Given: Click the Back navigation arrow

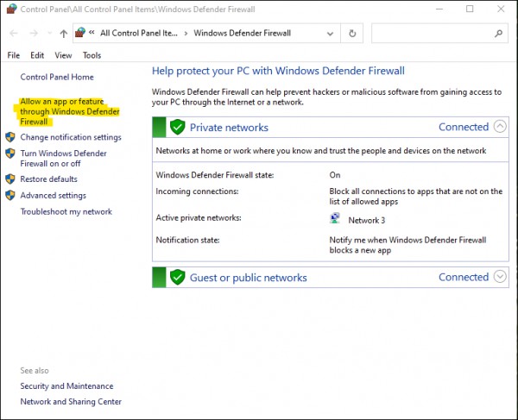Looking at the screenshot, I should (14, 33).
